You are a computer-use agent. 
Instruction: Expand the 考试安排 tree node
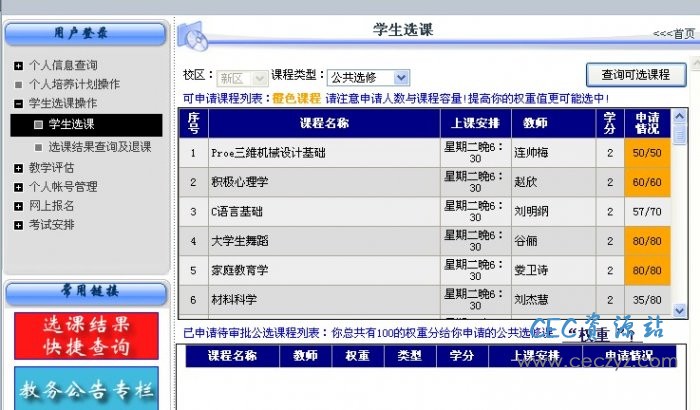click(x=18, y=225)
